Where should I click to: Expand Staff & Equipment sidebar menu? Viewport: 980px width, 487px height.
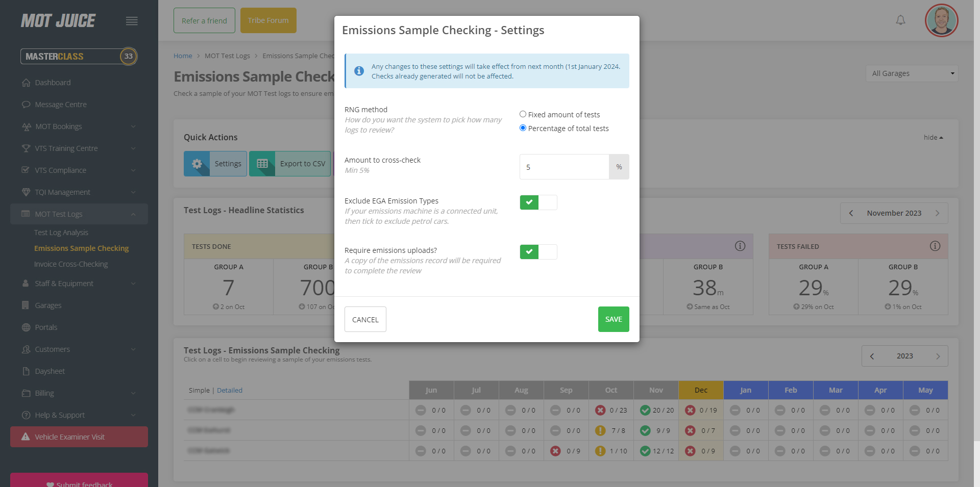coord(79,284)
